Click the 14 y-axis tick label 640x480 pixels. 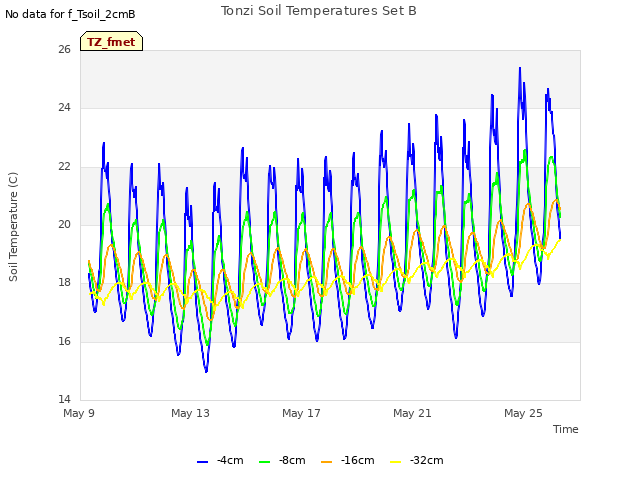pyautogui.click(x=64, y=399)
